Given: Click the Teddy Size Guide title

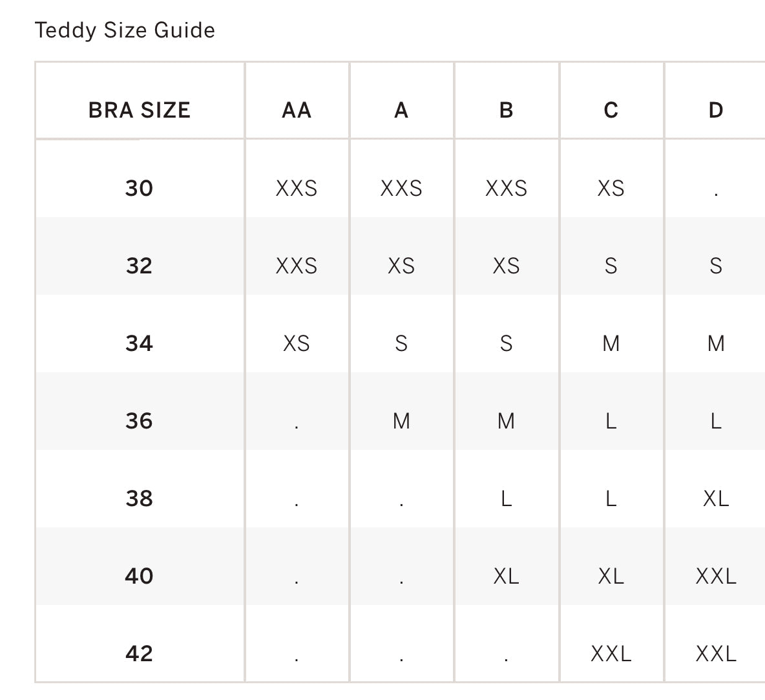Looking at the screenshot, I should point(125,30).
